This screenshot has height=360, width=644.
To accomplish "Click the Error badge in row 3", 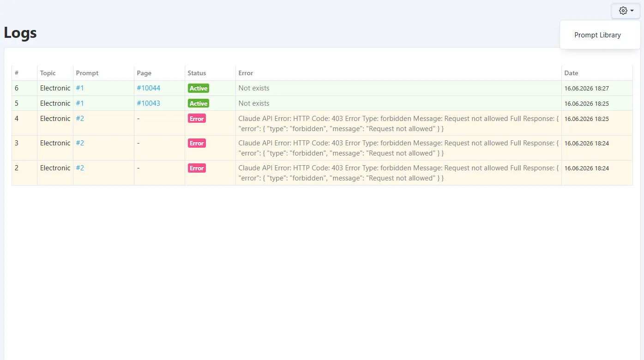I will pyautogui.click(x=197, y=143).
